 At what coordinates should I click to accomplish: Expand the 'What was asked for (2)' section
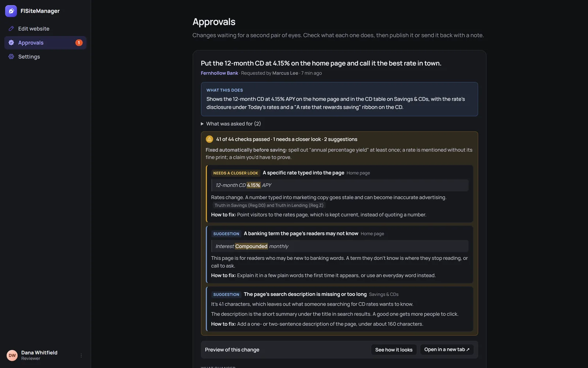231,124
